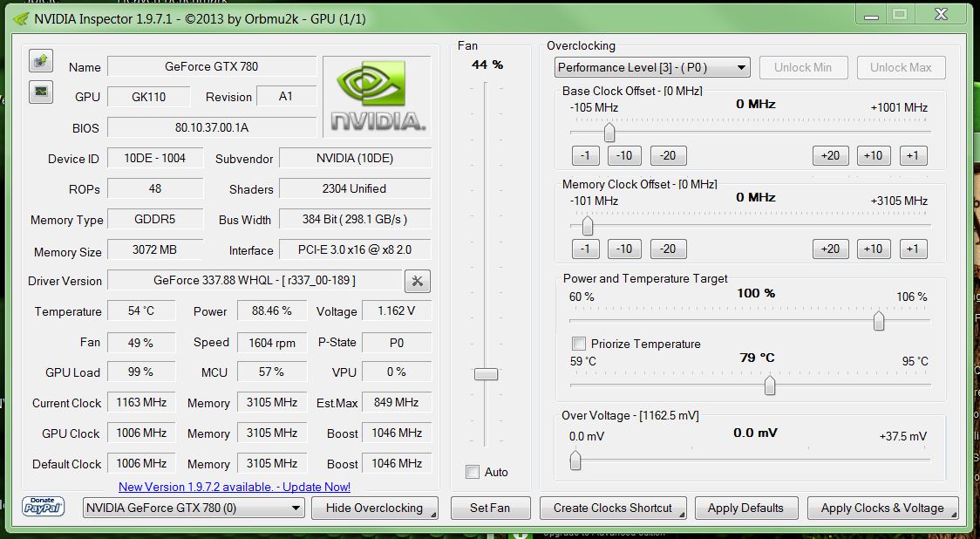Click the Fan value 49 %
This screenshot has width=980, height=539.
tap(141, 343)
